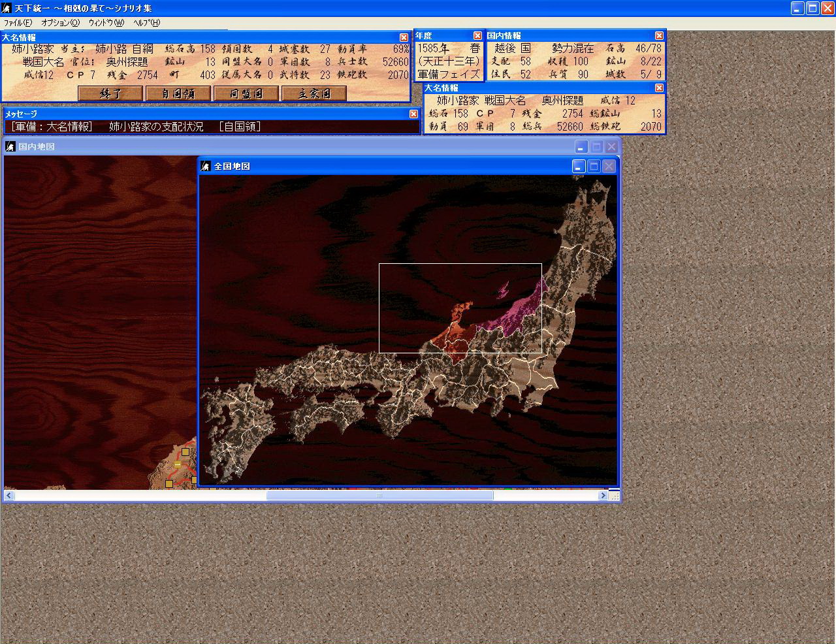Screen dimensions: 836x644
Task: Click left arrow of 国内地図 horizontal scrollbar
Action: [9, 496]
